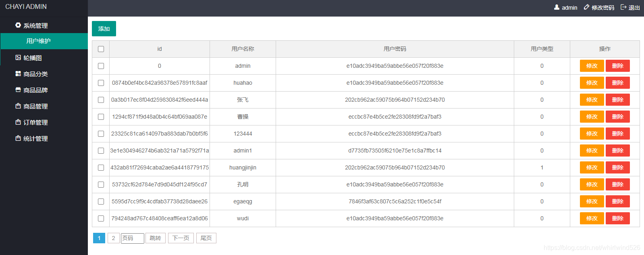Click 修改 for user huangjinjin
The image size is (644, 255).
coord(592,167)
